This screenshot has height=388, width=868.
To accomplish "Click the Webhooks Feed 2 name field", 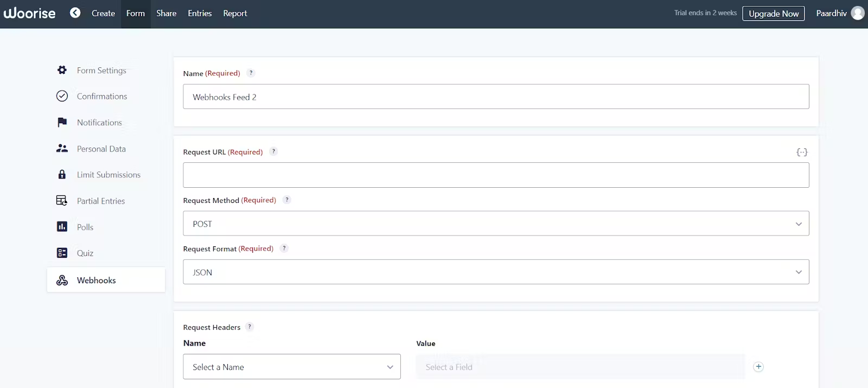I will [x=496, y=97].
